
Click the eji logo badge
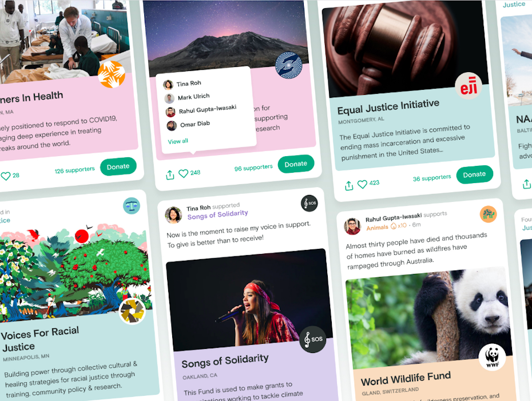click(x=469, y=86)
